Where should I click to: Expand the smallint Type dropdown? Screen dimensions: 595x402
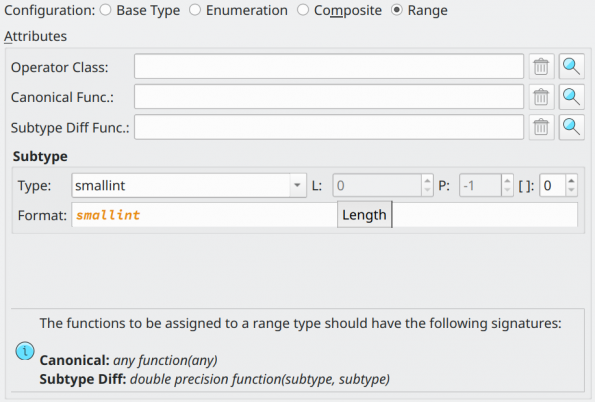coord(298,185)
